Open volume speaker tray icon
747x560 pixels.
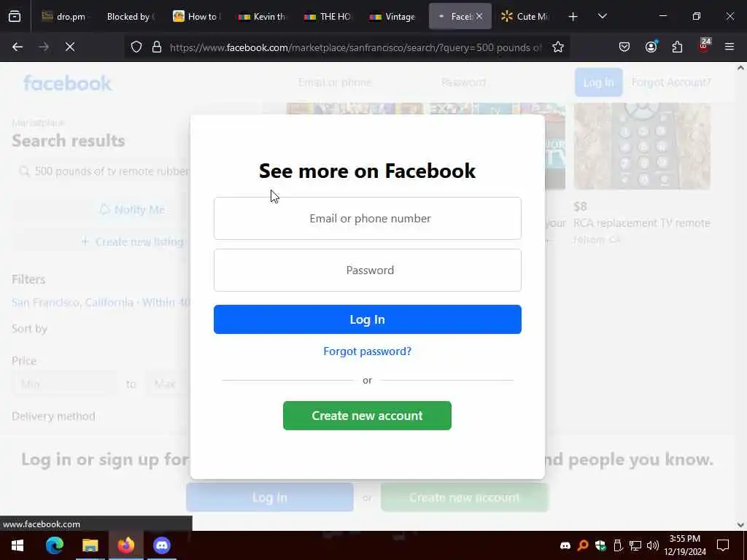[653, 545]
